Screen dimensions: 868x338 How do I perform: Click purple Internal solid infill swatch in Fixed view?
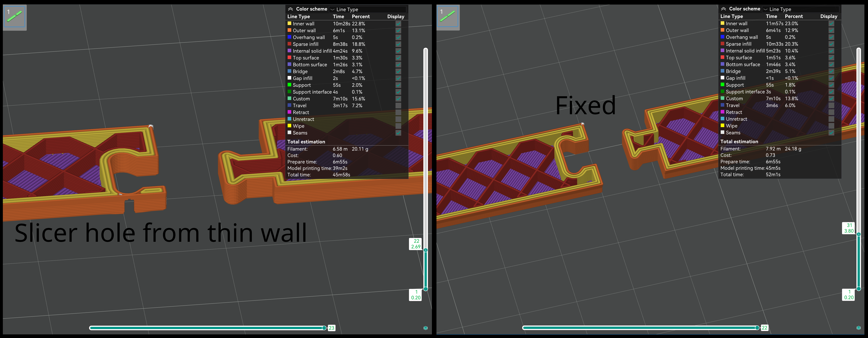click(722, 51)
